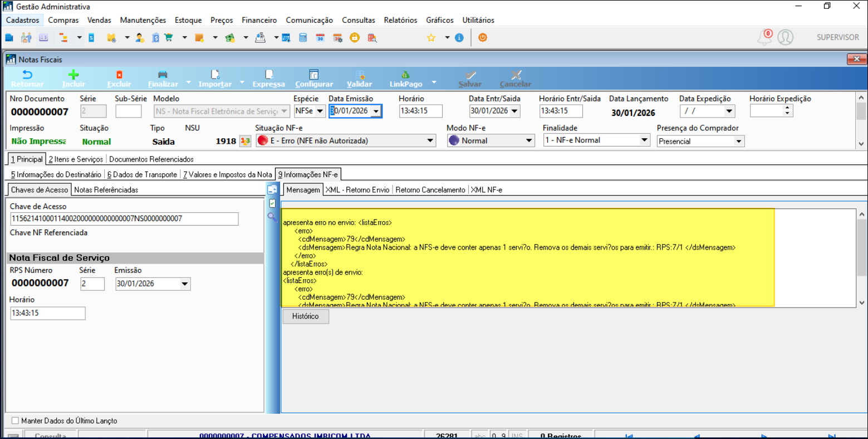Open the Financeiro menu

point(259,20)
